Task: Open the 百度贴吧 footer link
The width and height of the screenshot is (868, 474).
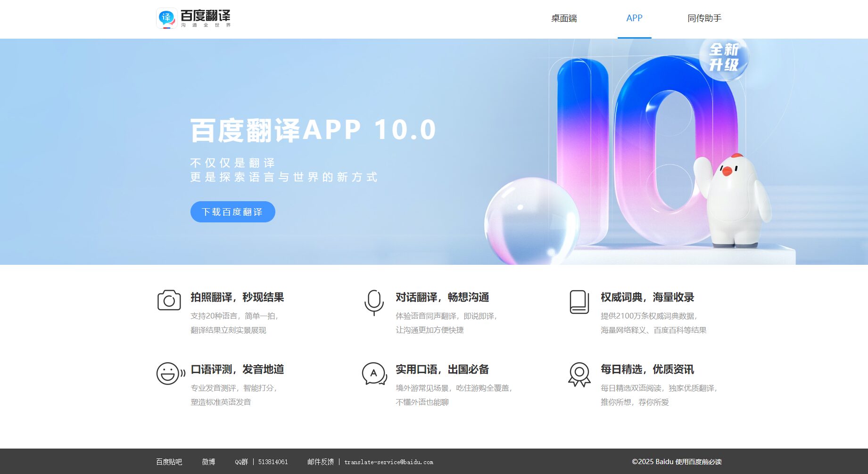Action: (x=169, y=462)
